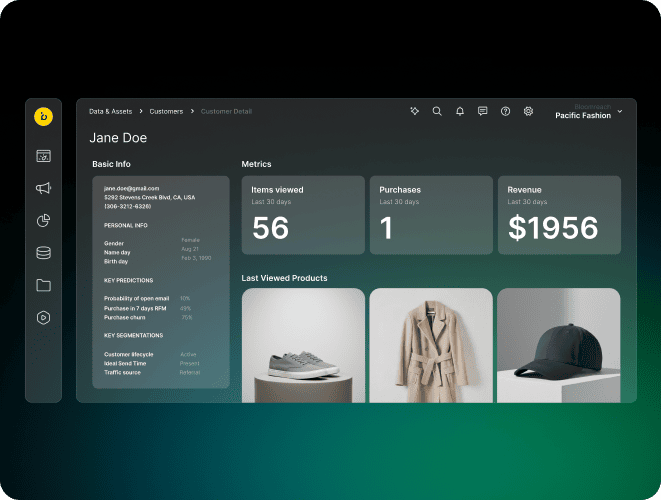Open notifications bell icon

pyautogui.click(x=460, y=111)
